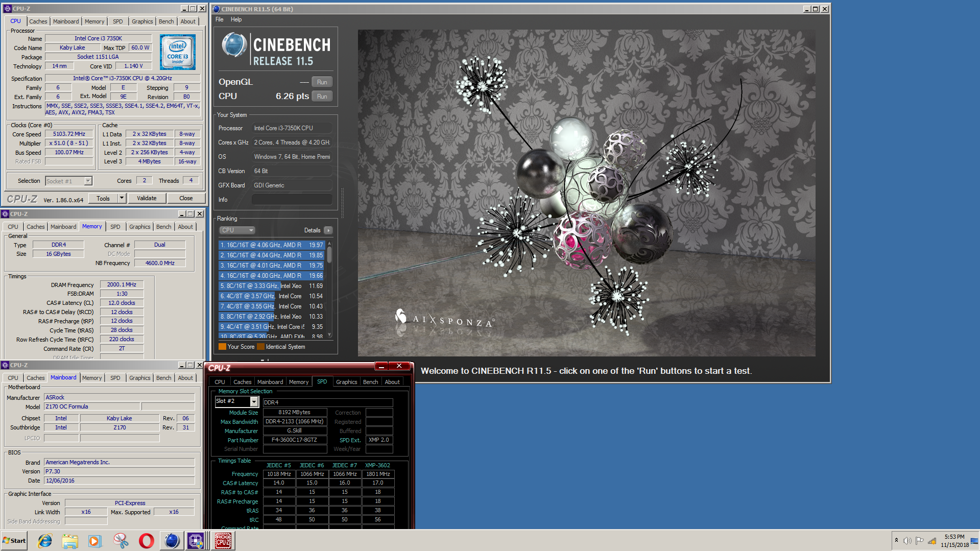
Task: Click the XMP-3602 timings column header
Action: pyautogui.click(x=377, y=465)
